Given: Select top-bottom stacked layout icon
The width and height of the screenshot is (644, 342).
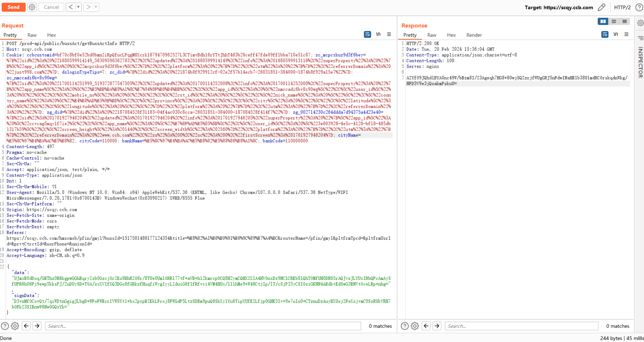Looking at the screenshot, I should coord(613,21).
